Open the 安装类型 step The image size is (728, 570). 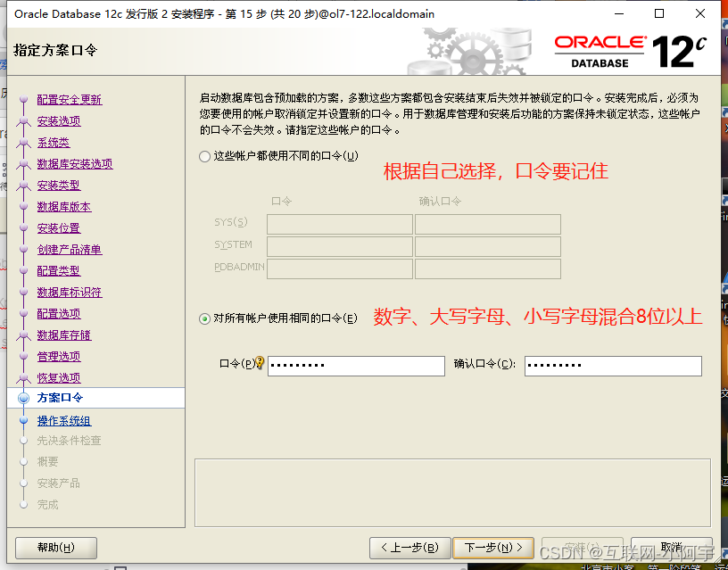coord(59,185)
